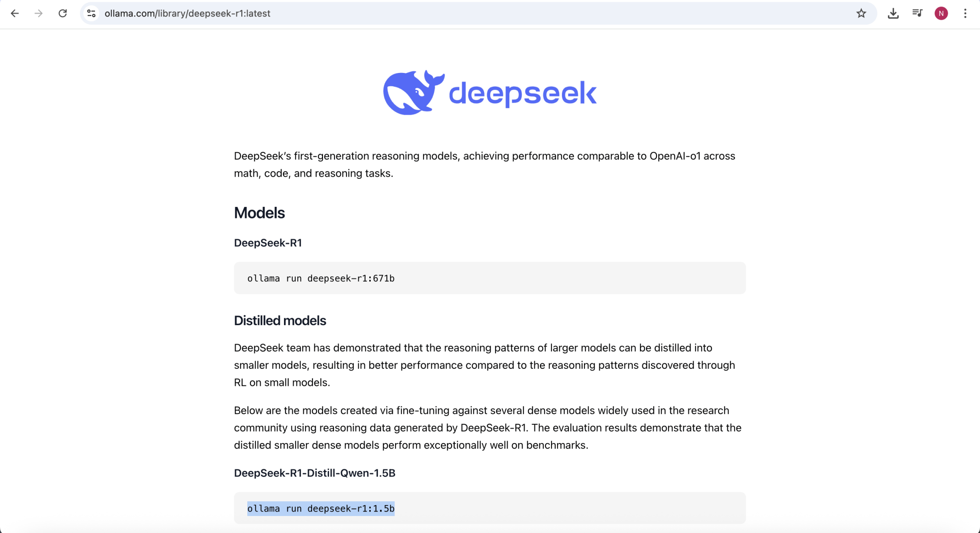Click the ollama.com address bar URL
The height and width of the screenshot is (533, 980).
[187, 13]
